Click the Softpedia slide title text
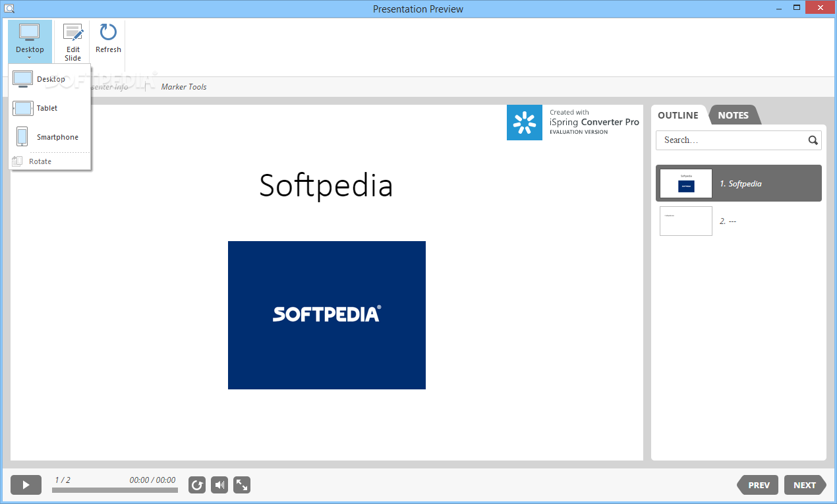The width and height of the screenshot is (837, 504). pos(326,185)
